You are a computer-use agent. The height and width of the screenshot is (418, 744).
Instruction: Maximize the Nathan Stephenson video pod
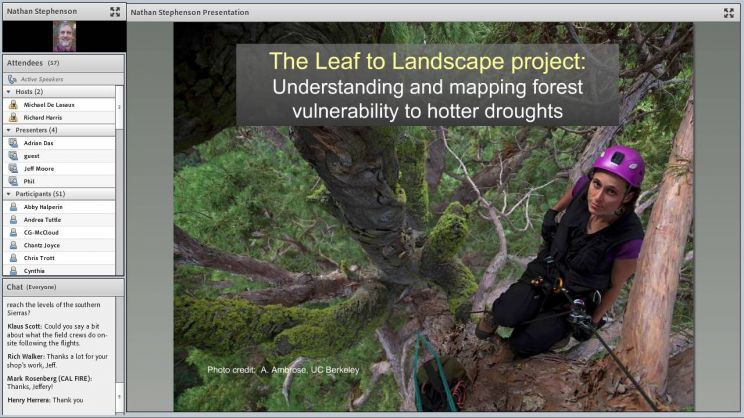point(115,12)
